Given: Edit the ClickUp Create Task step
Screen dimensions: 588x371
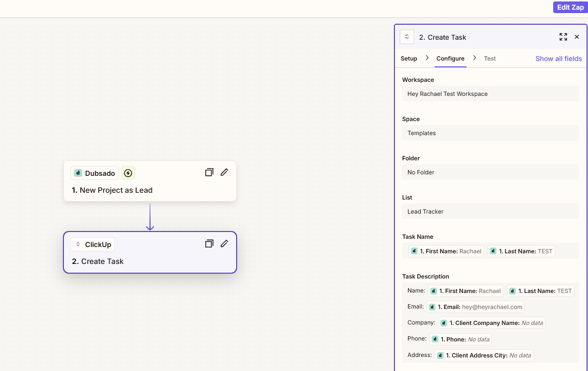Looking at the screenshot, I should 224,244.
